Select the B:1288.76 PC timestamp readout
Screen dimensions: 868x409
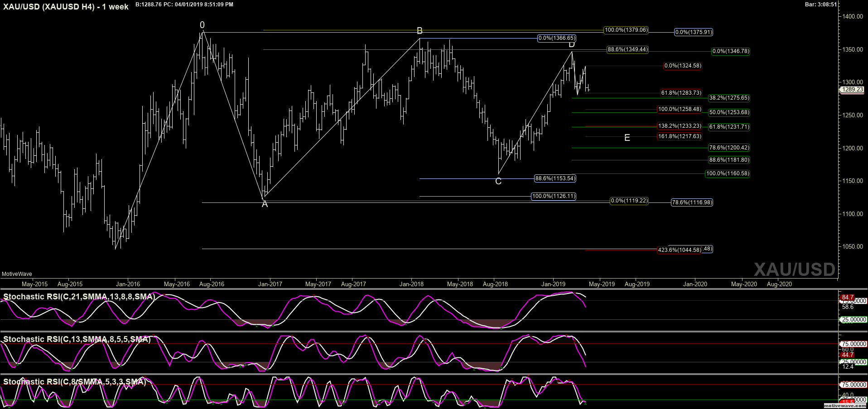[x=184, y=5]
